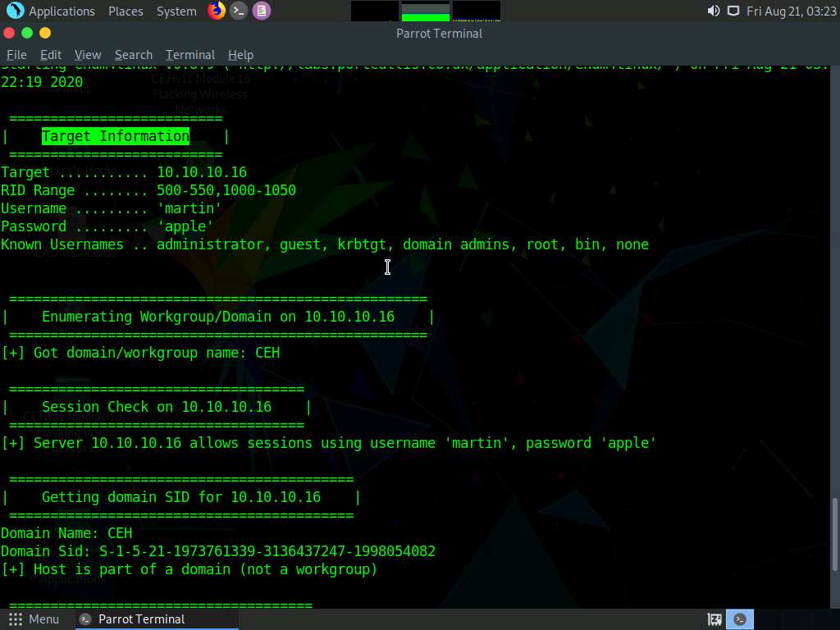This screenshot has width=840, height=630.
Task: Click the yellow window button
Action: point(45,33)
